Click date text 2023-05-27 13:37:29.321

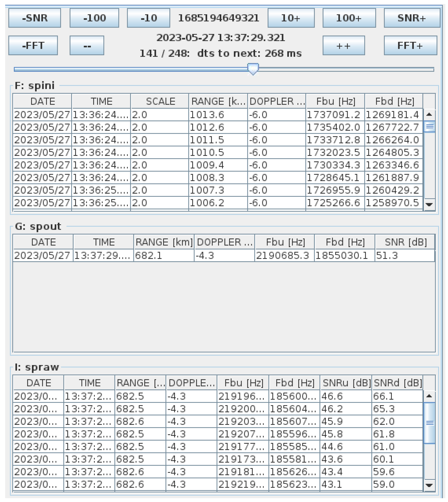(221, 38)
